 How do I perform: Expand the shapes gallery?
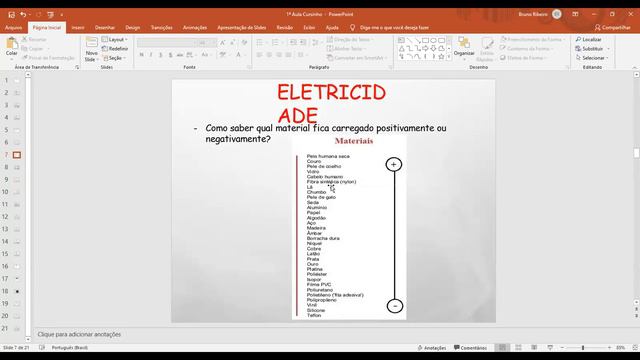pos(449,58)
